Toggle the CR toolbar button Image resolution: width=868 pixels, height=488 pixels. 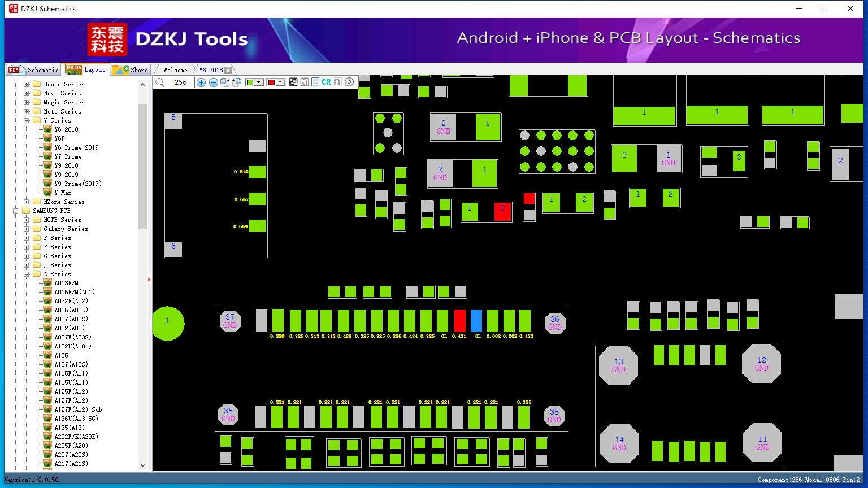pos(326,82)
